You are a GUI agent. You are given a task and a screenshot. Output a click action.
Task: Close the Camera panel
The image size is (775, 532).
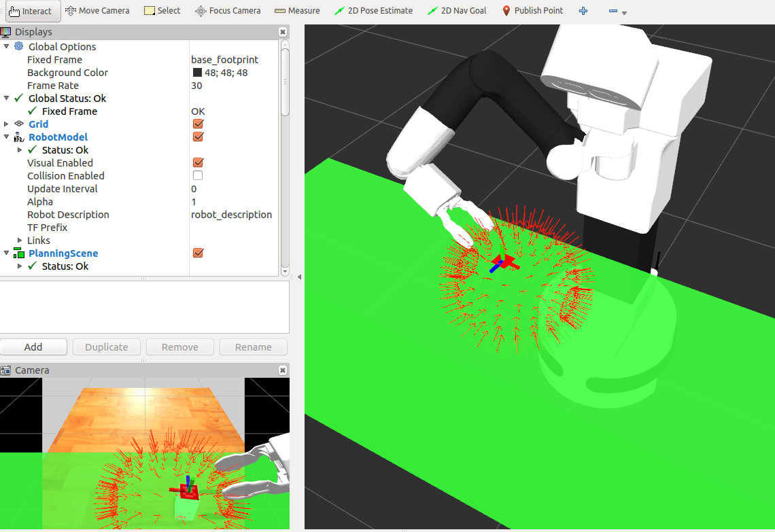(x=283, y=370)
